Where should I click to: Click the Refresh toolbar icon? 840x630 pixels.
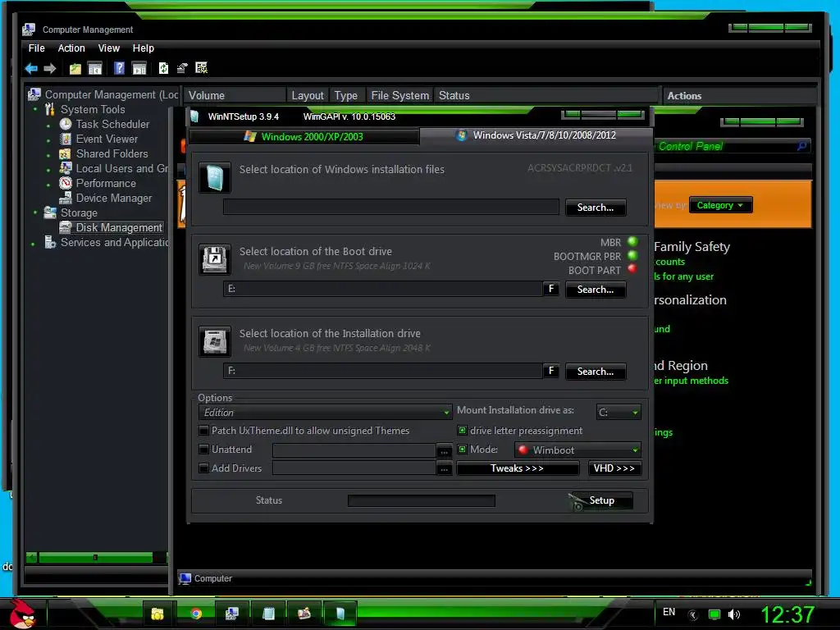click(163, 68)
